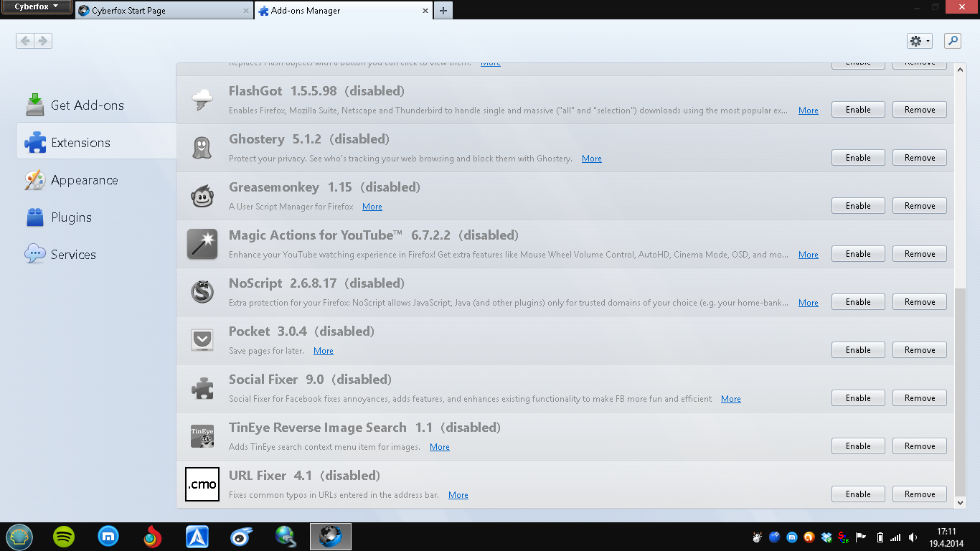Click the NoScript S logo icon
This screenshot has width=980, height=551.
202,292
